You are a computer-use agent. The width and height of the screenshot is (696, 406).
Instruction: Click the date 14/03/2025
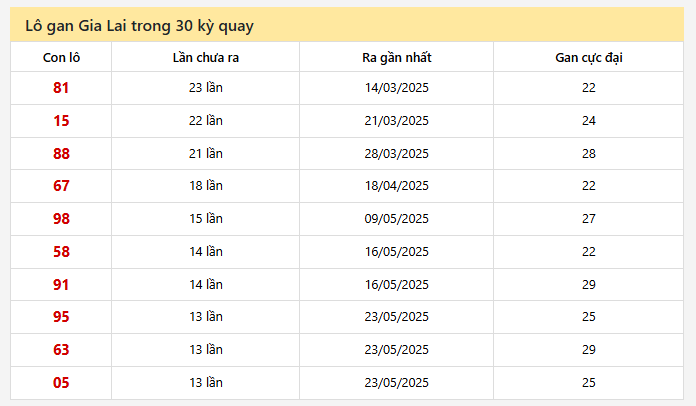[x=396, y=88]
